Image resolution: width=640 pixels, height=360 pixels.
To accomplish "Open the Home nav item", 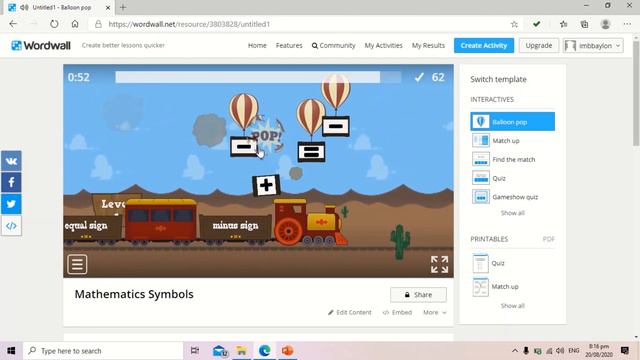I will pyautogui.click(x=257, y=45).
